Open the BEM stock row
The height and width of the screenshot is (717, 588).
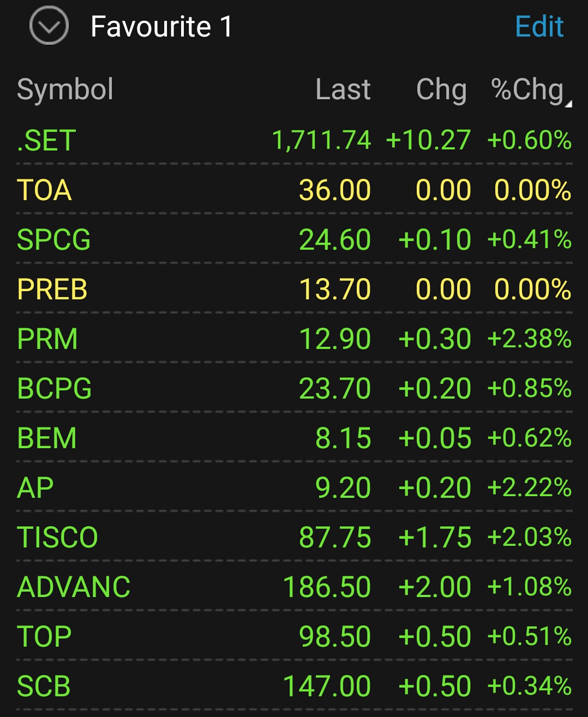point(47,438)
